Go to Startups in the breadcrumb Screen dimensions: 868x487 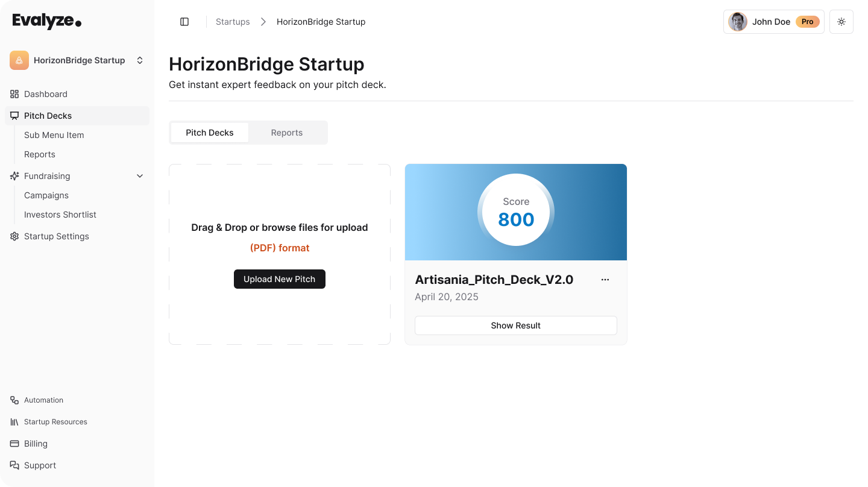coord(233,22)
